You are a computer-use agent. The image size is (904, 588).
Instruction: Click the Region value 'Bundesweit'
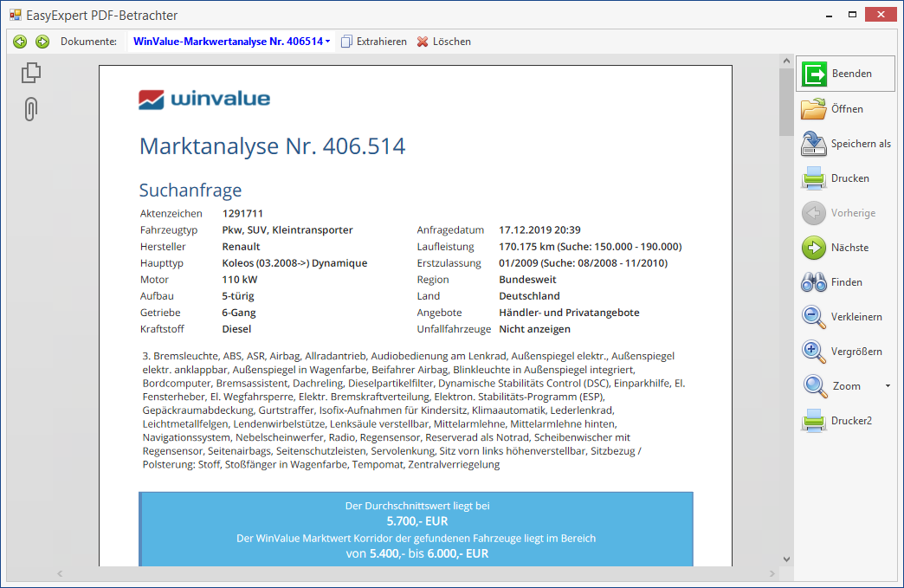tap(527, 280)
